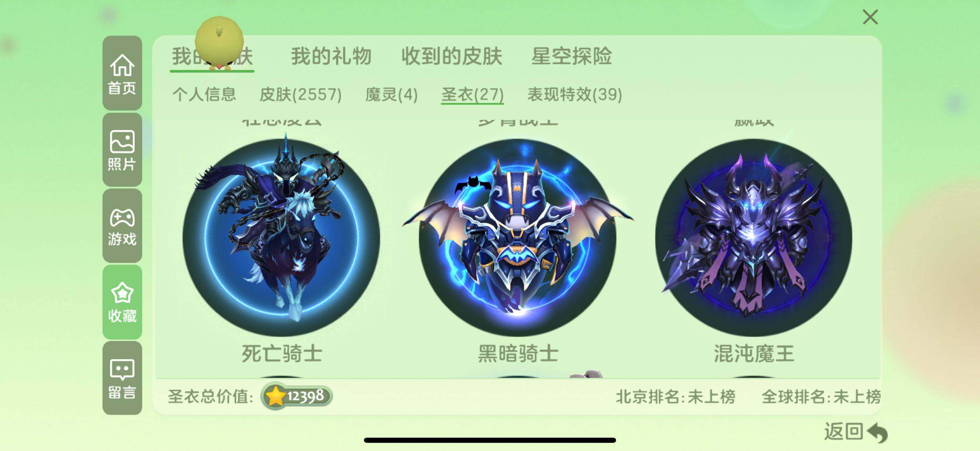This screenshot has width=980, height=451.
Task: Close the panel with the X
Action: tap(870, 17)
